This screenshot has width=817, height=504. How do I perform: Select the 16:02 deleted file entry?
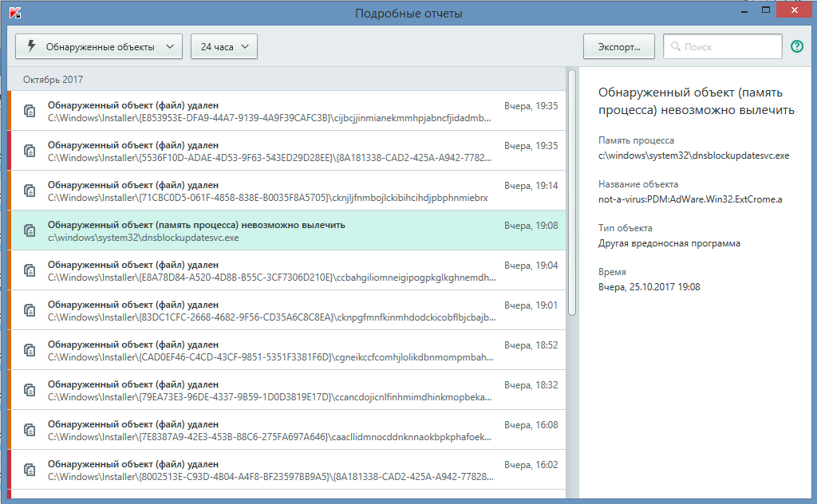pos(271,471)
